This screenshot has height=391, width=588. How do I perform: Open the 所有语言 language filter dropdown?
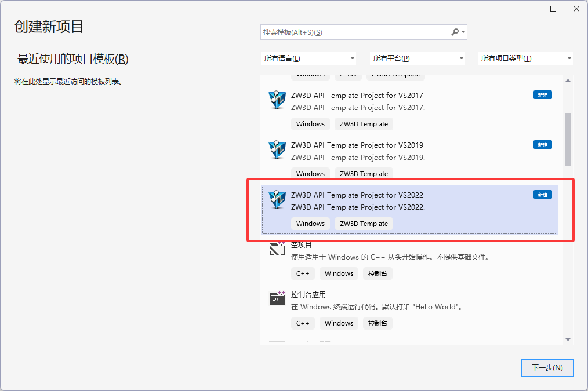[308, 59]
